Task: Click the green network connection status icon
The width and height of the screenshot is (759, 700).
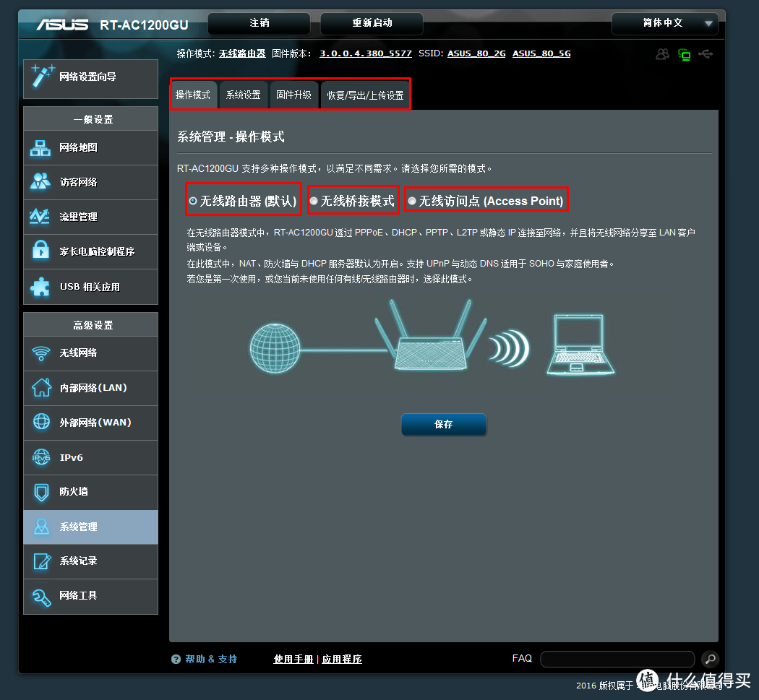Action: (x=685, y=54)
